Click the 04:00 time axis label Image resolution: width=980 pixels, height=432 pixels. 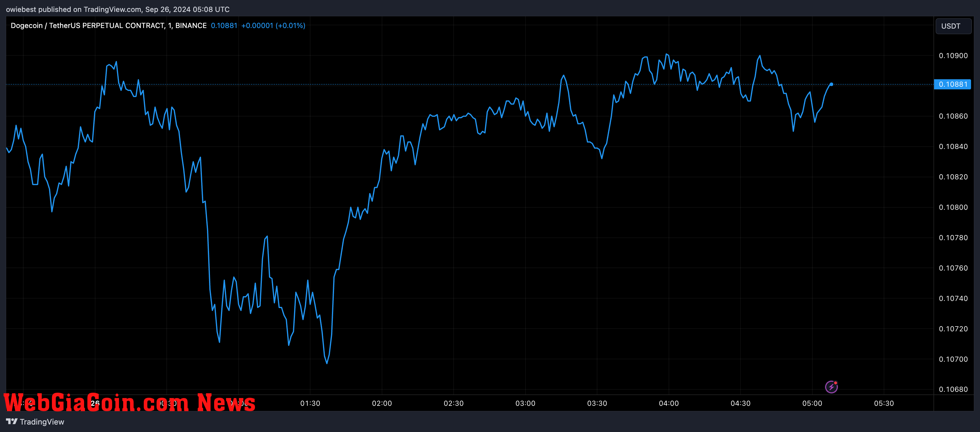pos(669,403)
